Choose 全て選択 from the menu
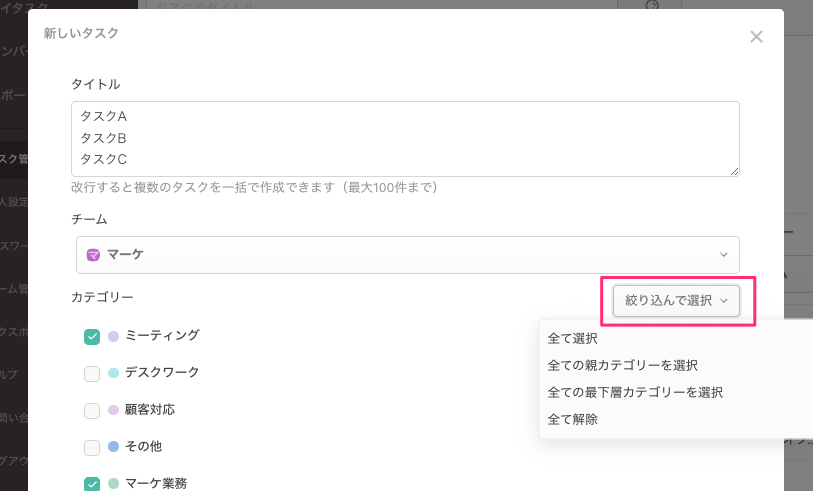Screen dimensions: 813x491 click(573, 339)
